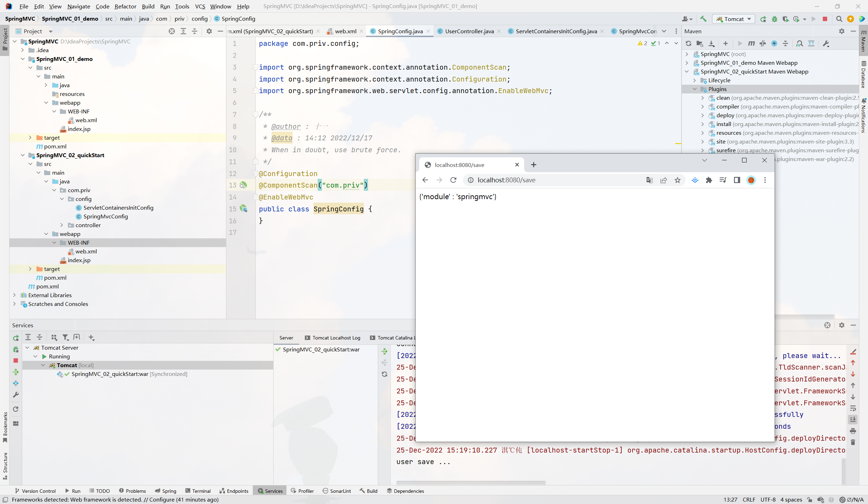
Task: Click the Debug Tomcat bug icon
Action: click(x=775, y=19)
